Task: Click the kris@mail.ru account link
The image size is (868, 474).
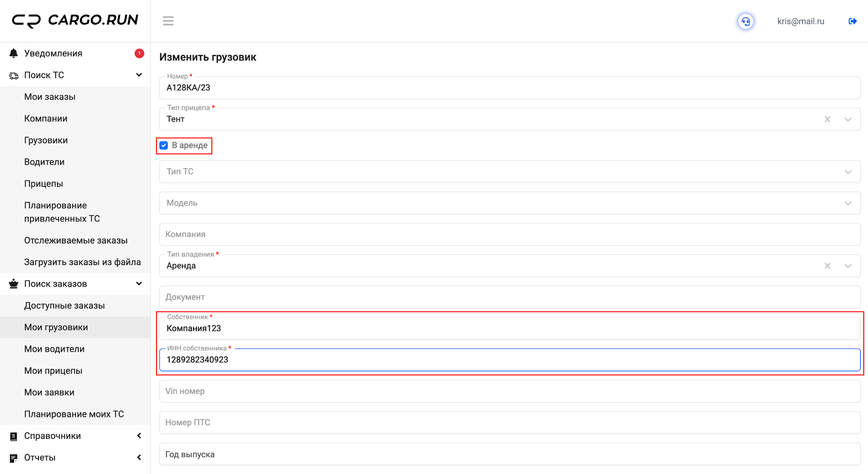Action: pyautogui.click(x=801, y=22)
